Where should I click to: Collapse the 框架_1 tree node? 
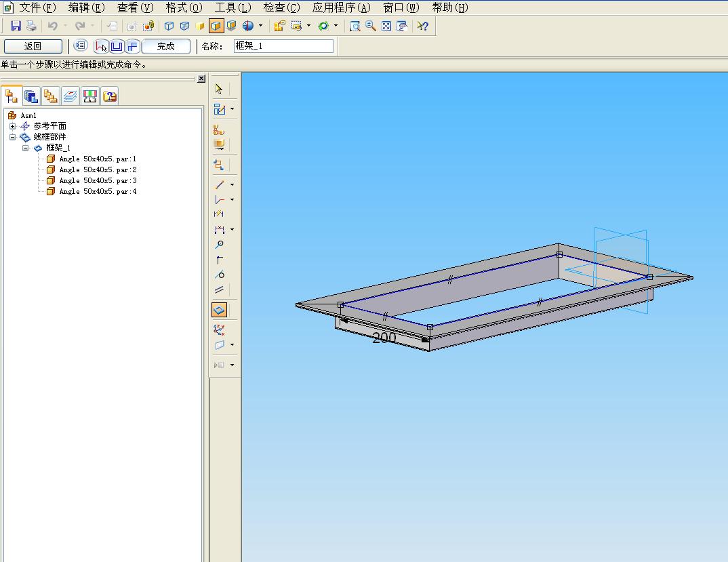pyautogui.click(x=26, y=148)
